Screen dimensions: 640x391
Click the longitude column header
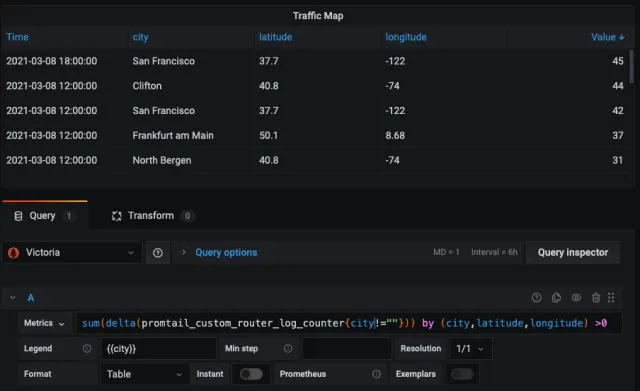406,37
